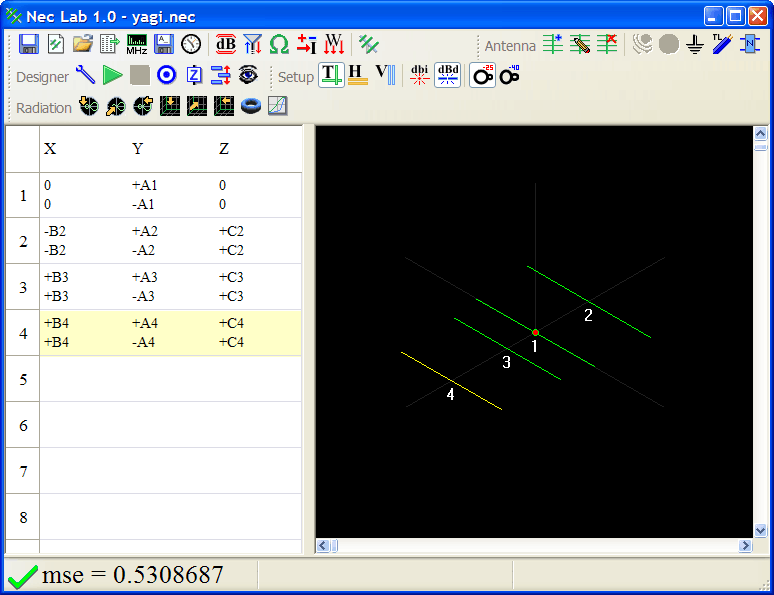Click the +A1 cell in row 1
Viewport: 774px width, 595px height.
(144, 185)
